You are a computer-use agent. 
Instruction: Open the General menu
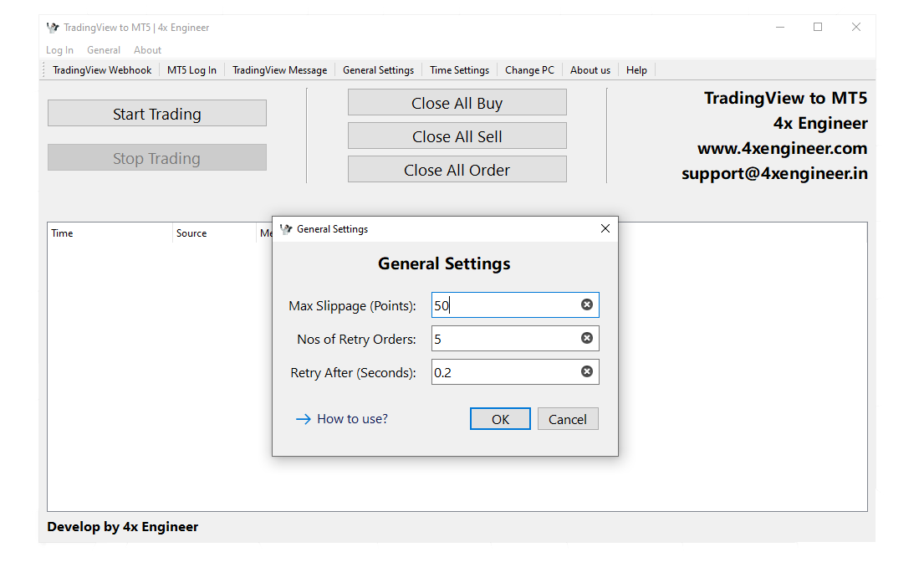[x=104, y=50]
